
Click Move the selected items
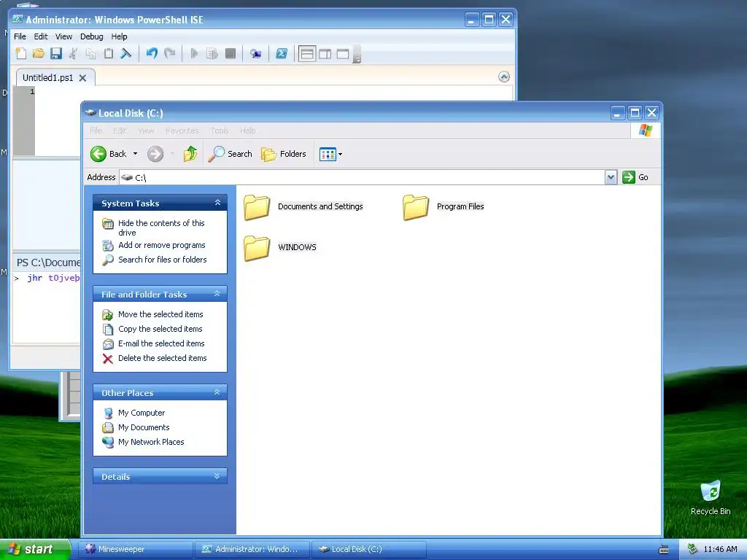[160, 314]
